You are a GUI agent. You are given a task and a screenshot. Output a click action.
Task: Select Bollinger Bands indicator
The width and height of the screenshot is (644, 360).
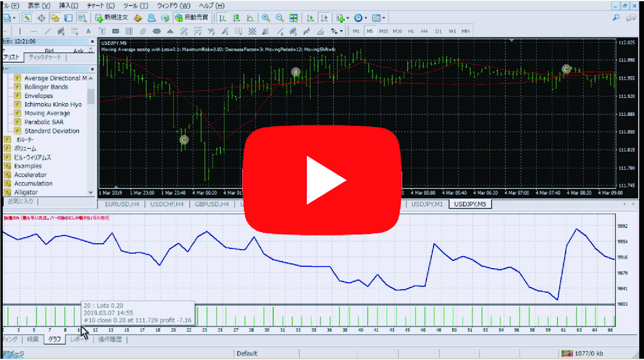[46, 87]
